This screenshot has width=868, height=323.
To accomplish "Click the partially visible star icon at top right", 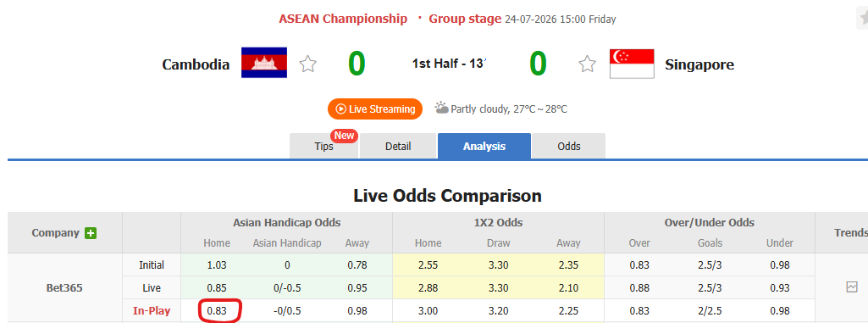I will click(864, 19).
